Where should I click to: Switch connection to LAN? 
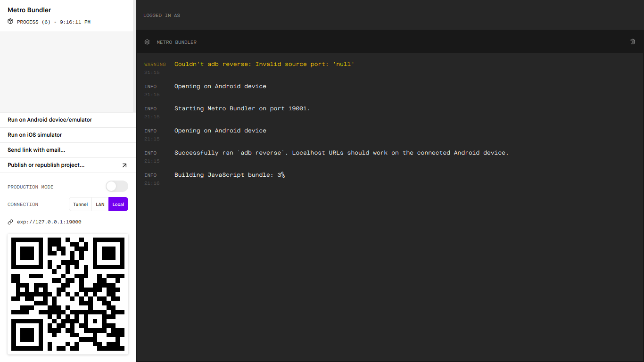pos(100,205)
